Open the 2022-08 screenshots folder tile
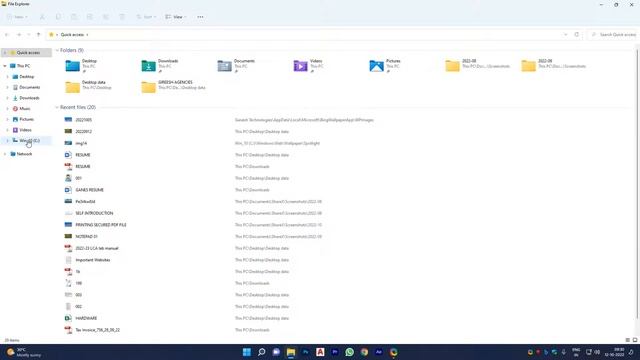 point(478,65)
